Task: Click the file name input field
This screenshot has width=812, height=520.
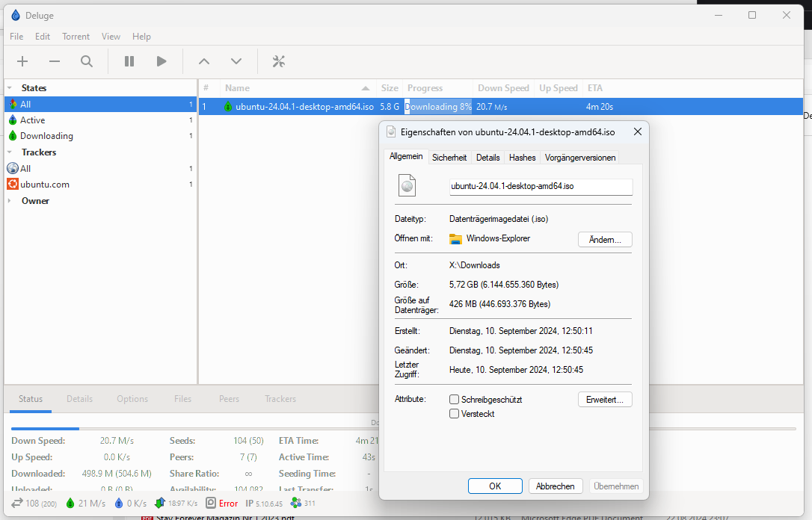Action: (x=541, y=186)
